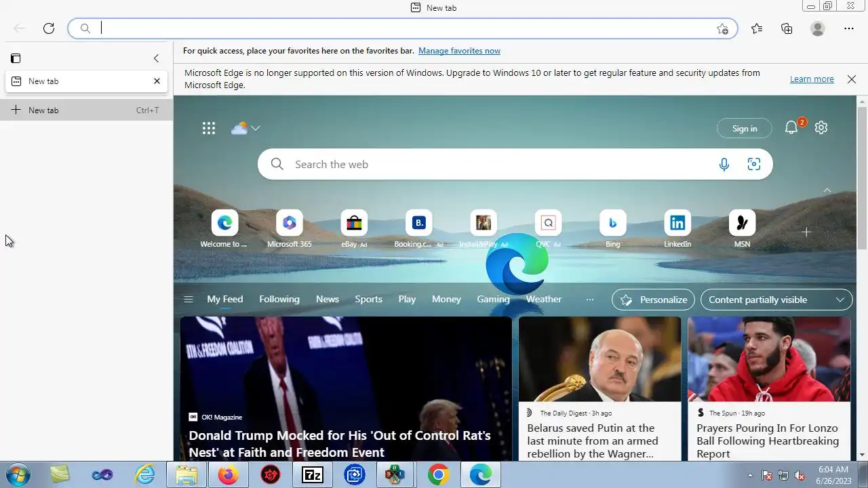Open the profile avatar icon
Viewport: 868px width, 488px height.
click(x=818, y=28)
